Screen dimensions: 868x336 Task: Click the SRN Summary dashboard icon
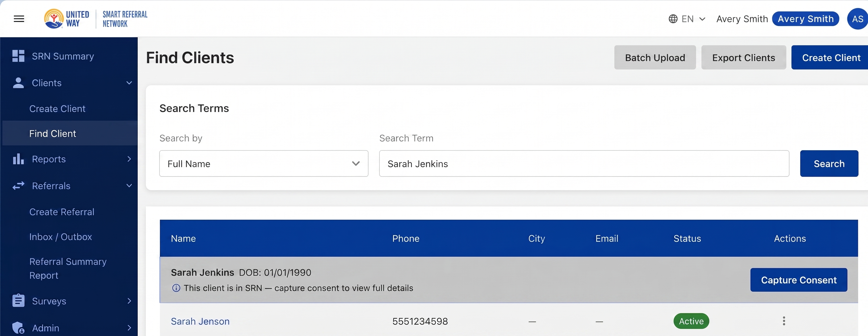pyautogui.click(x=18, y=56)
